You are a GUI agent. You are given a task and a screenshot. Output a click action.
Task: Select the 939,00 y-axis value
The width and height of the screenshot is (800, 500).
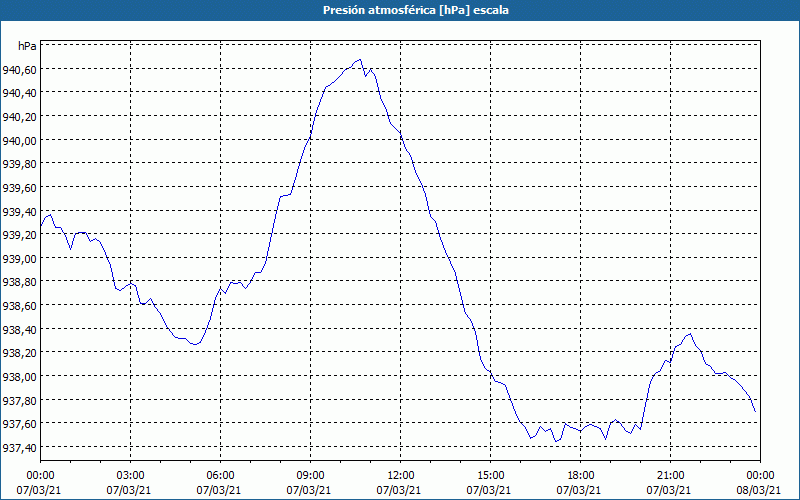[19, 259]
